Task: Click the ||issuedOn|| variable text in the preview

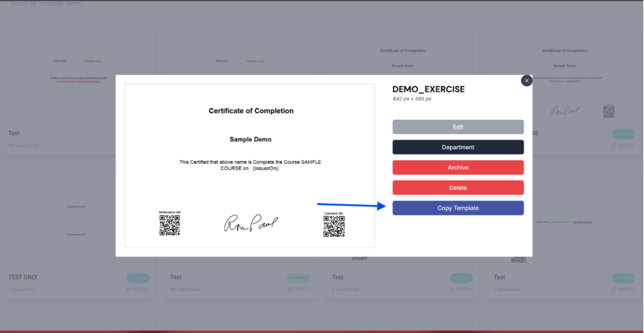Action: pyautogui.click(x=266, y=169)
